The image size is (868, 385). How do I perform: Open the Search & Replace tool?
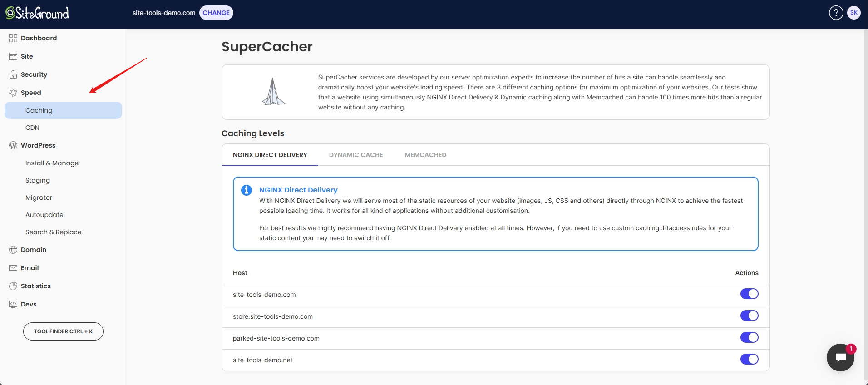(63, 232)
